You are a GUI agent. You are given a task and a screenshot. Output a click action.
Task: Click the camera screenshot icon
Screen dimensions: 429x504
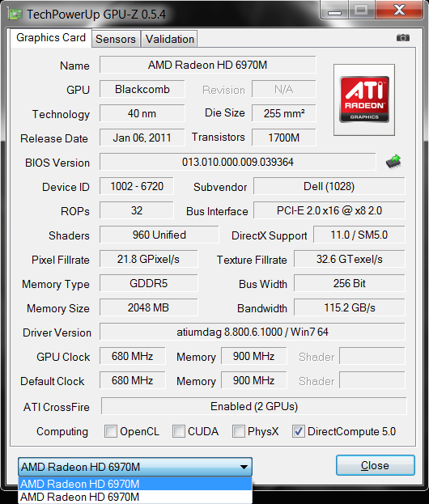coord(402,38)
